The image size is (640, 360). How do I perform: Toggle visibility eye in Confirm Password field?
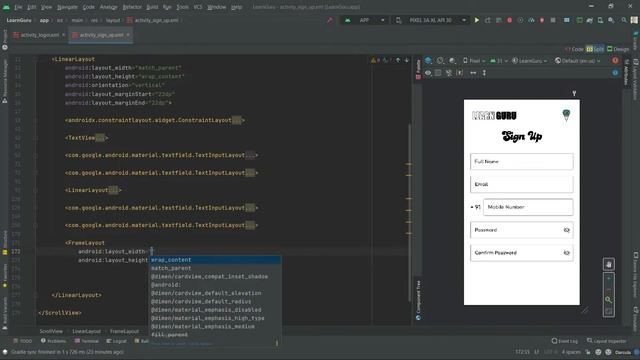[567, 253]
